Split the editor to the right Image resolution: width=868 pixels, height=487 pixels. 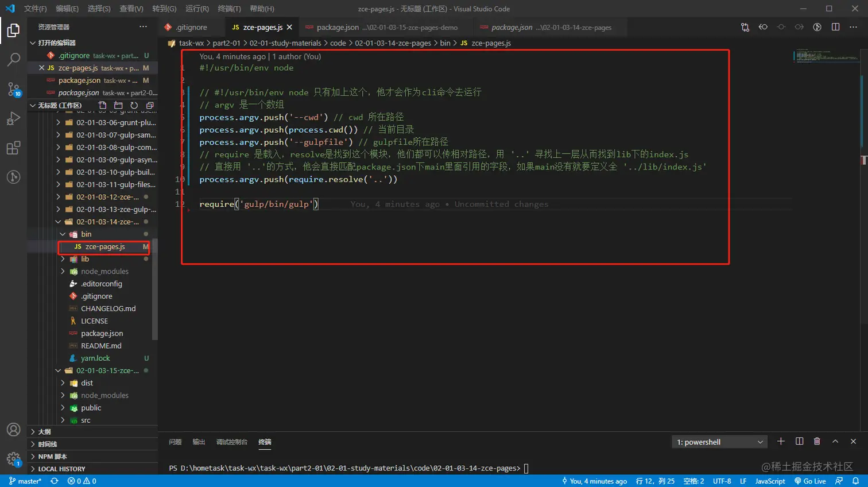point(835,27)
